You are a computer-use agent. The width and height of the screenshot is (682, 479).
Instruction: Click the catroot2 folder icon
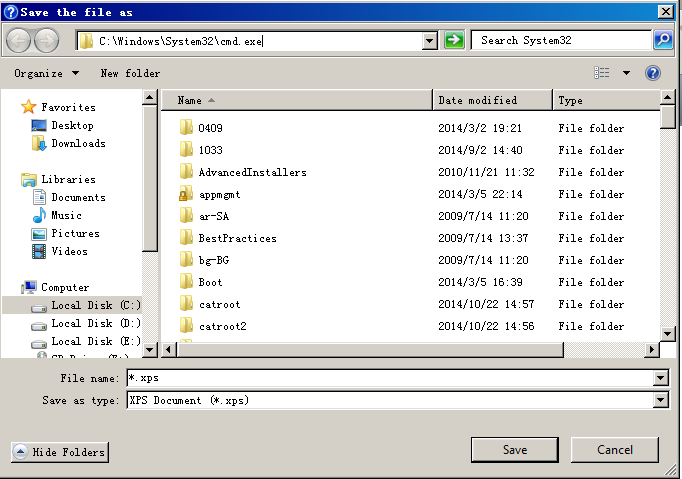tap(186, 325)
